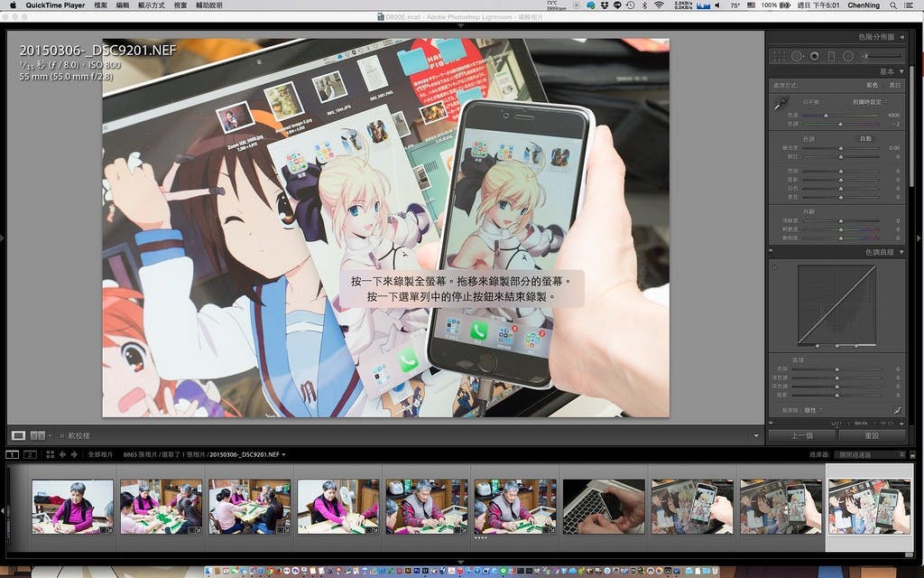Go back with filmstrip left arrow
Image resolution: width=924 pixels, height=578 pixels.
tap(62, 455)
